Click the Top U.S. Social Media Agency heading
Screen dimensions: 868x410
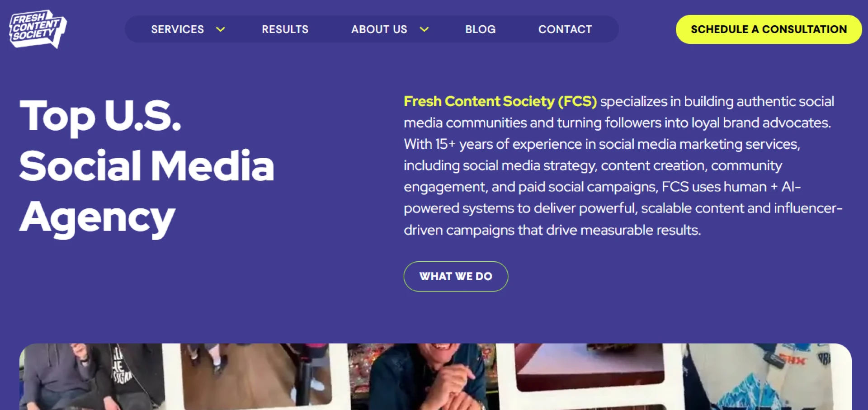point(146,166)
